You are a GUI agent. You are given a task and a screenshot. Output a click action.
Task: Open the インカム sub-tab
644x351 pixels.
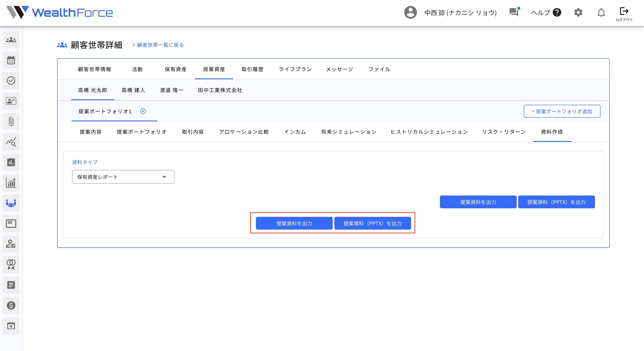295,132
